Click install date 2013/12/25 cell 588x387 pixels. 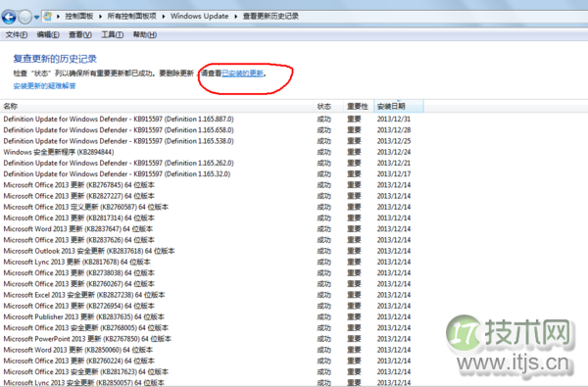click(x=394, y=141)
